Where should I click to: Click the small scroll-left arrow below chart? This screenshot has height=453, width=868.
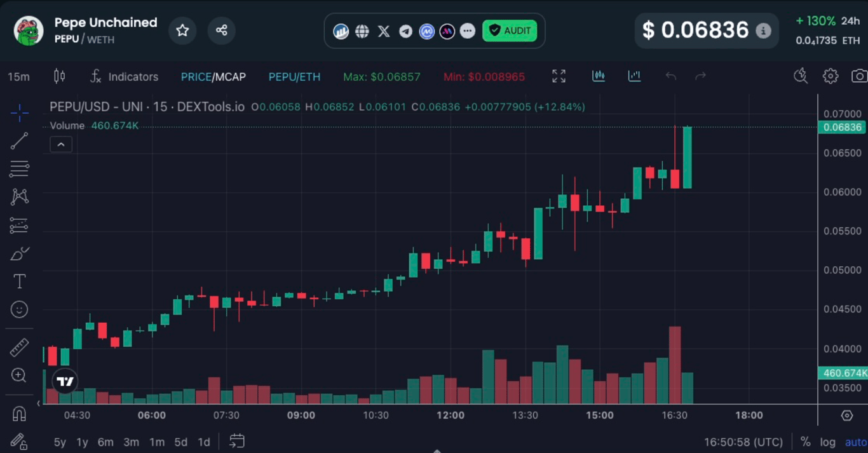39,403
